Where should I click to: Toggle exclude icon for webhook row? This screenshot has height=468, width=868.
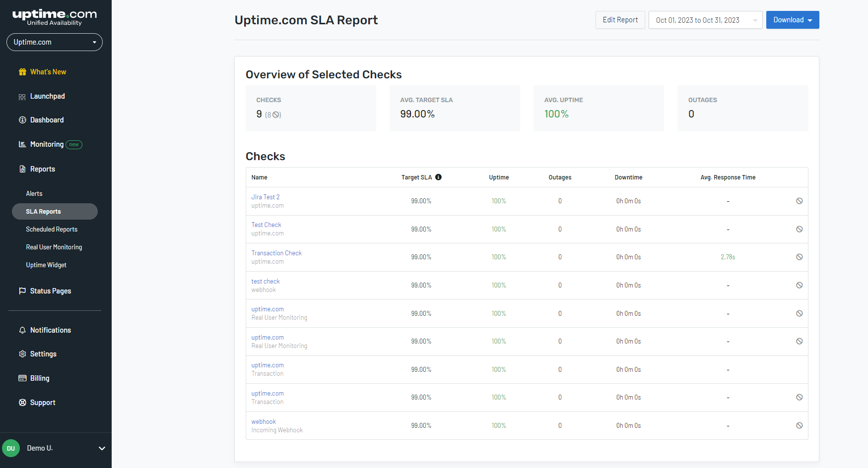800,425
